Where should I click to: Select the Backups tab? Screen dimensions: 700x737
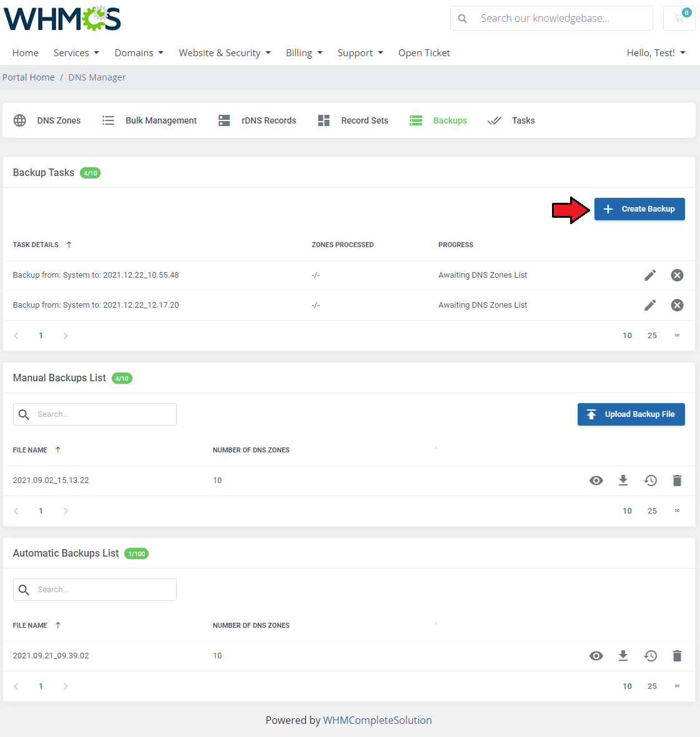(x=438, y=120)
